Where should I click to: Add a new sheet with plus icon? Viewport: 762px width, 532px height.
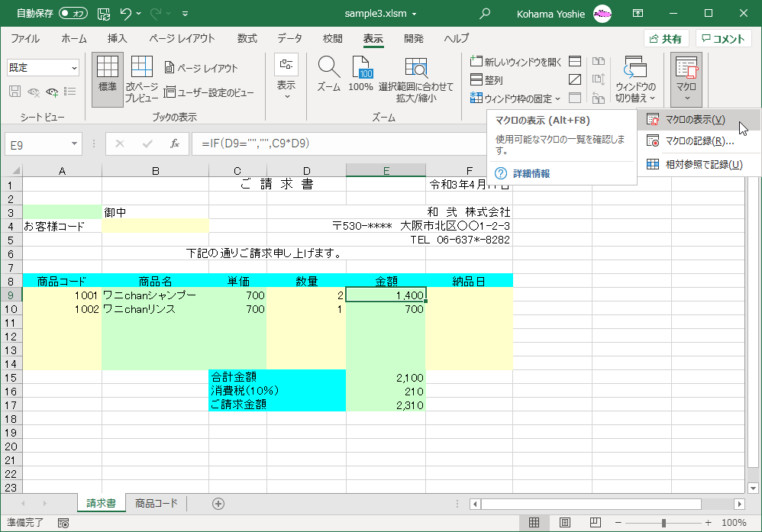pyautogui.click(x=218, y=504)
